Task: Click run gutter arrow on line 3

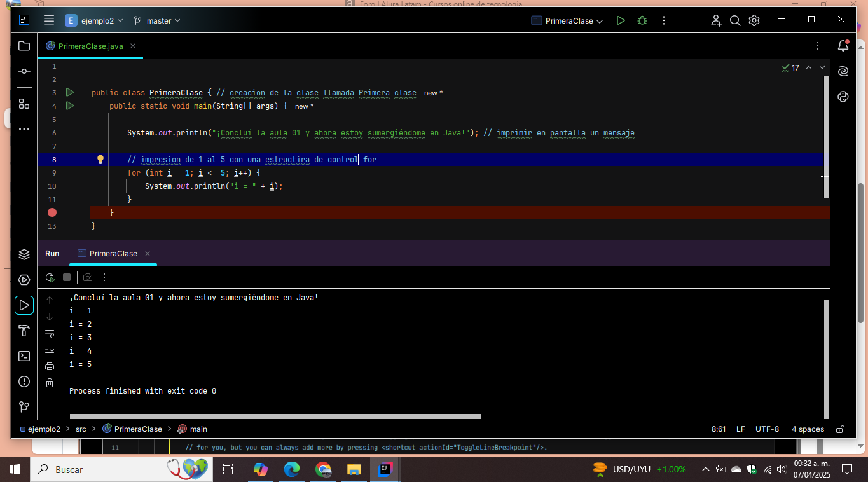Action: (x=70, y=93)
